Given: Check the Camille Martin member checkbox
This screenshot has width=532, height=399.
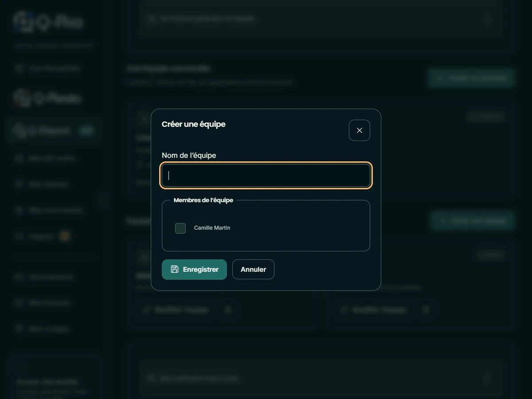Looking at the screenshot, I should point(180,228).
